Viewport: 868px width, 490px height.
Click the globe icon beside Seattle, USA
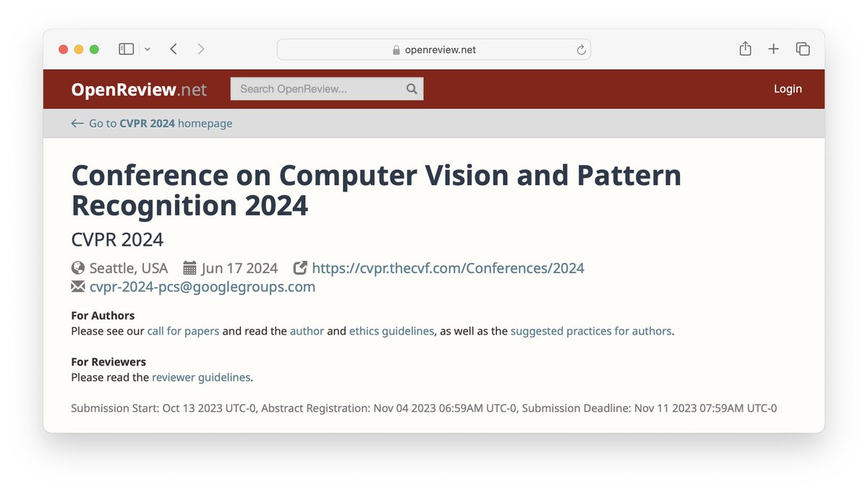coord(78,268)
